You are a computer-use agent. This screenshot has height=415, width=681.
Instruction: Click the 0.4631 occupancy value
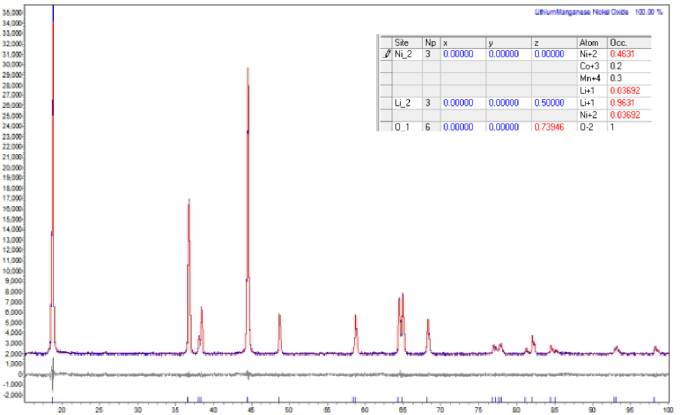click(x=623, y=54)
